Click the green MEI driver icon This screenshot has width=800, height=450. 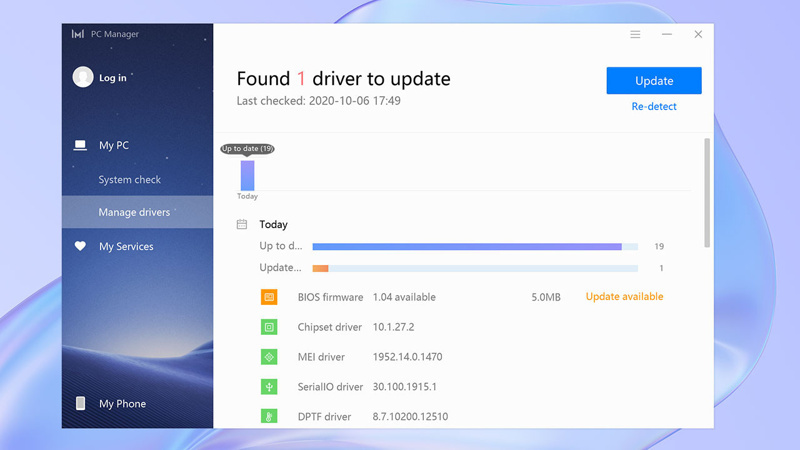(269, 357)
